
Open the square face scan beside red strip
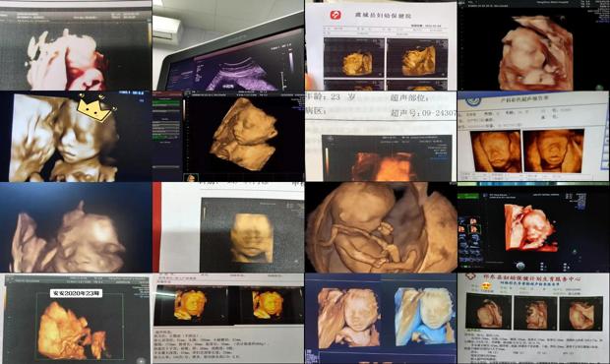[251, 238]
